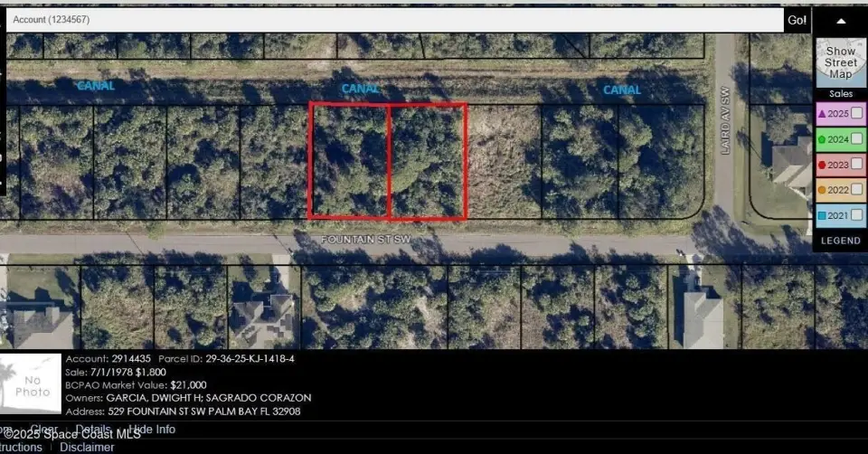Click the blue square 2021 swatch
Viewport: 868px width, 454px height.
coord(822,216)
